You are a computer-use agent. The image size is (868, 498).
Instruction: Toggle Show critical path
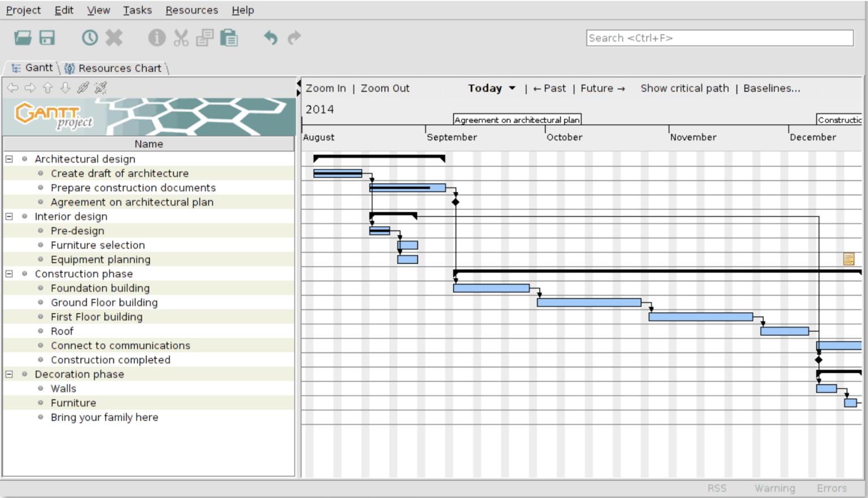point(684,88)
